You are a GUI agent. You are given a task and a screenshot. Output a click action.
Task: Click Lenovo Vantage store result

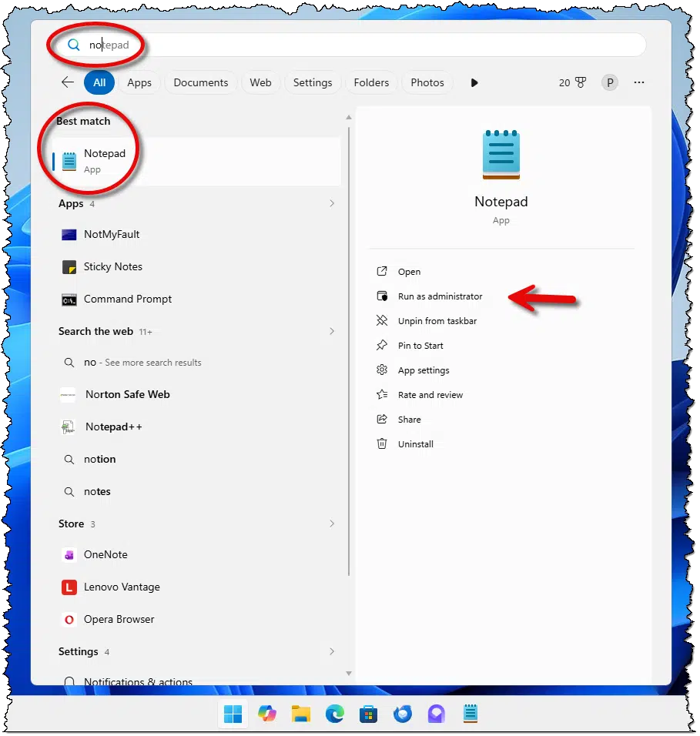pyautogui.click(x=121, y=587)
